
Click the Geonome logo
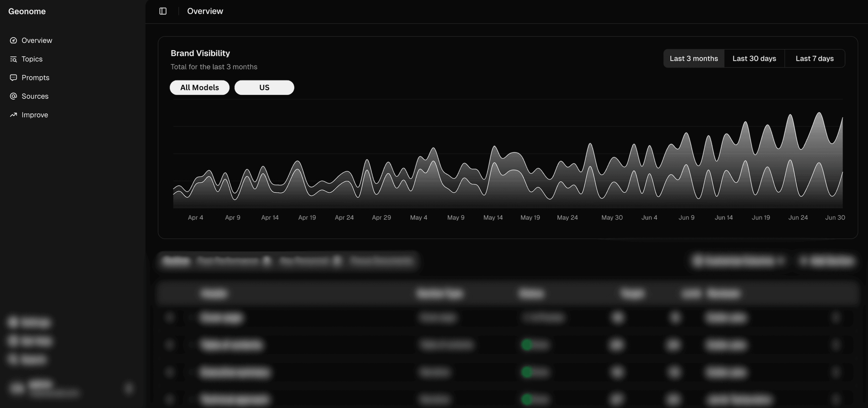coord(27,11)
